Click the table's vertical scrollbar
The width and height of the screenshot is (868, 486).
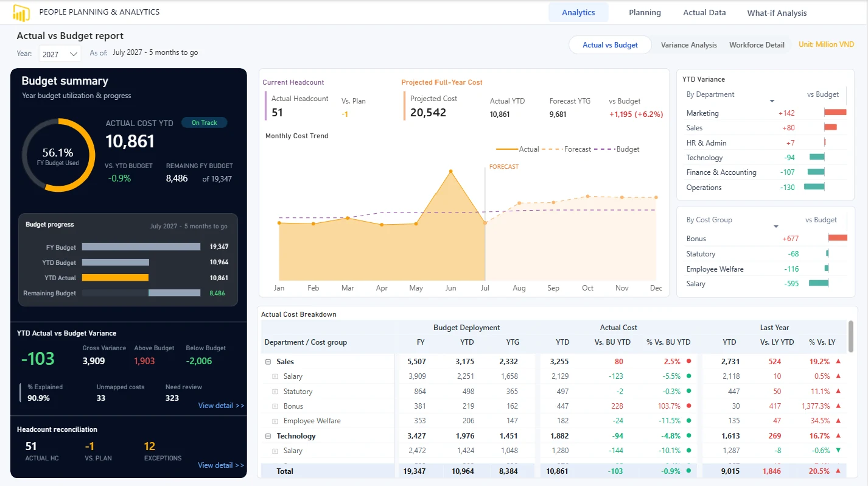[x=850, y=337]
